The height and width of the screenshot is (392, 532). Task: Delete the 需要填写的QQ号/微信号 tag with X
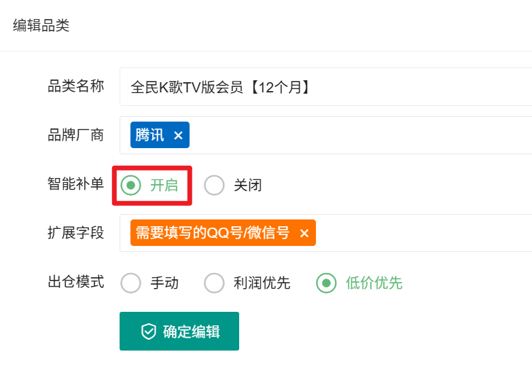pos(304,233)
